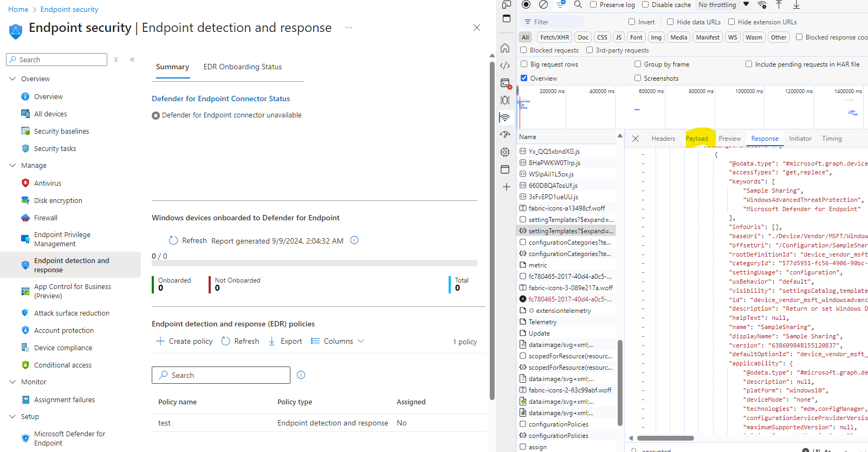The image size is (868, 452).
Task: Enable Big request rows
Action: 524,64
